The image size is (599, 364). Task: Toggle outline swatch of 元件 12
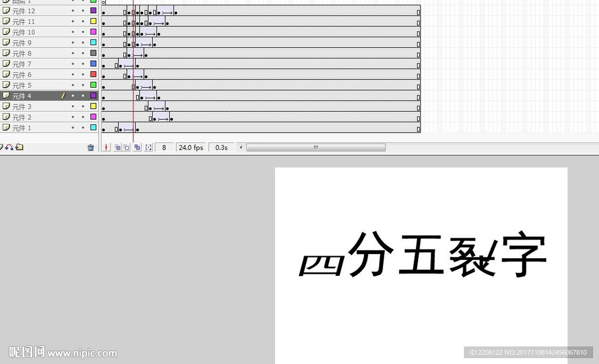[93, 11]
